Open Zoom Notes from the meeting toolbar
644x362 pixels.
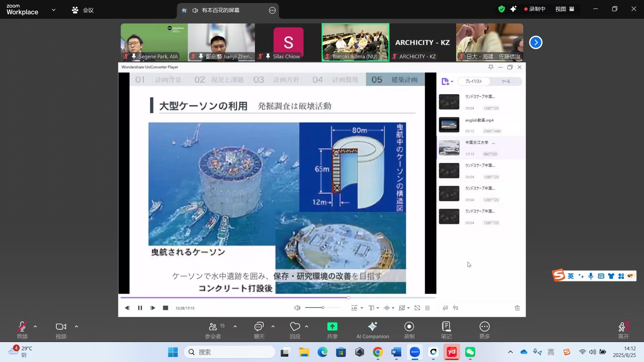click(x=446, y=329)
